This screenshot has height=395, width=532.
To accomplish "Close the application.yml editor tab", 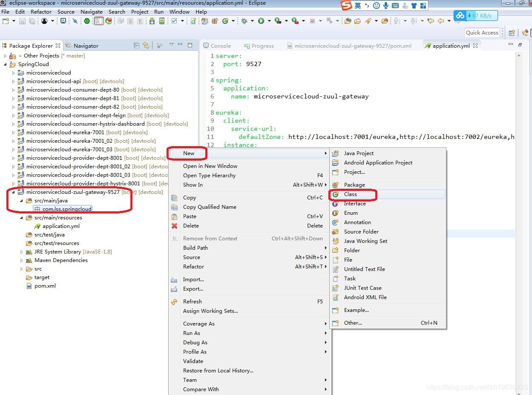I will [x=475, y=45].
